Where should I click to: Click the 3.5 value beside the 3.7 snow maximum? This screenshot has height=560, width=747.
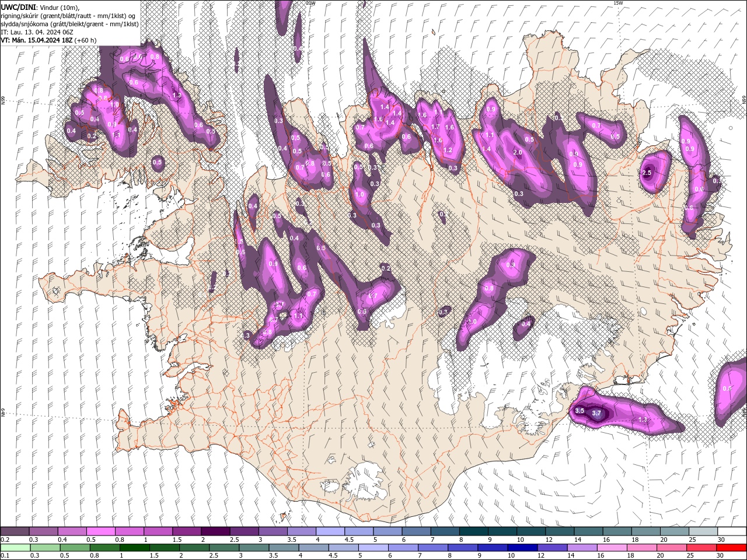tap(580, 411)
